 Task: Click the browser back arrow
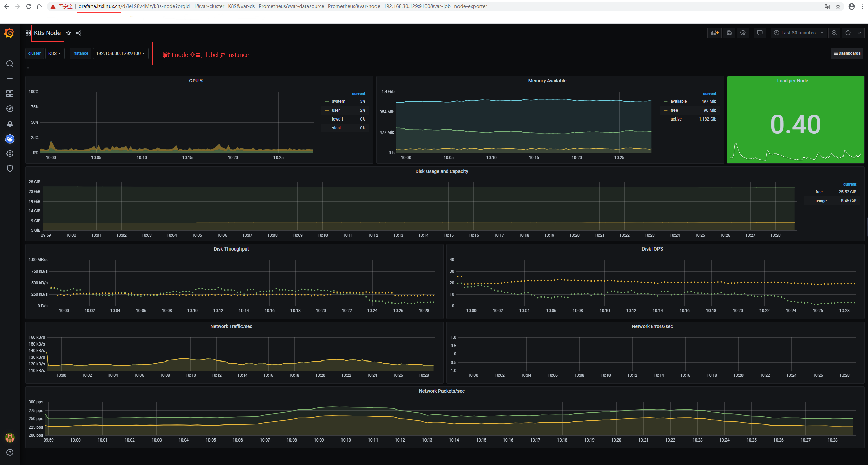click(7, 6)
